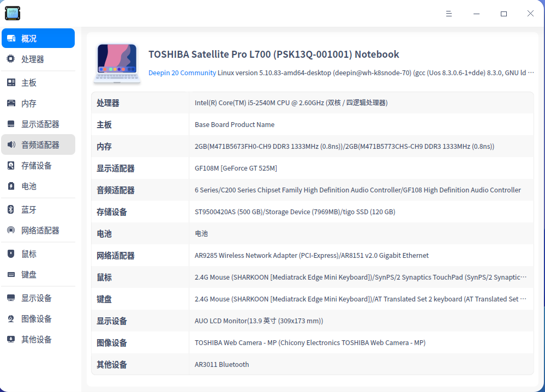Open the 蓝牙 (Bluetooth) section

point(26,209)
